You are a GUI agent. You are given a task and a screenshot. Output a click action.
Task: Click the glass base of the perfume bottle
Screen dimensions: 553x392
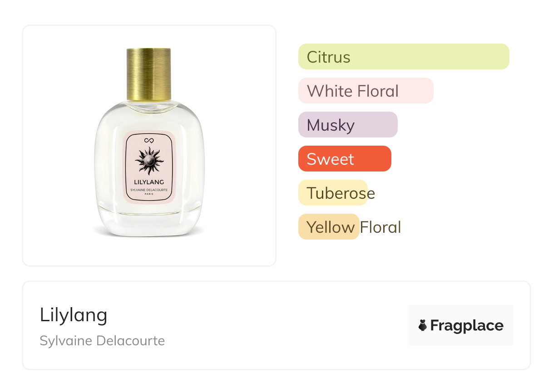coord(149,222)
